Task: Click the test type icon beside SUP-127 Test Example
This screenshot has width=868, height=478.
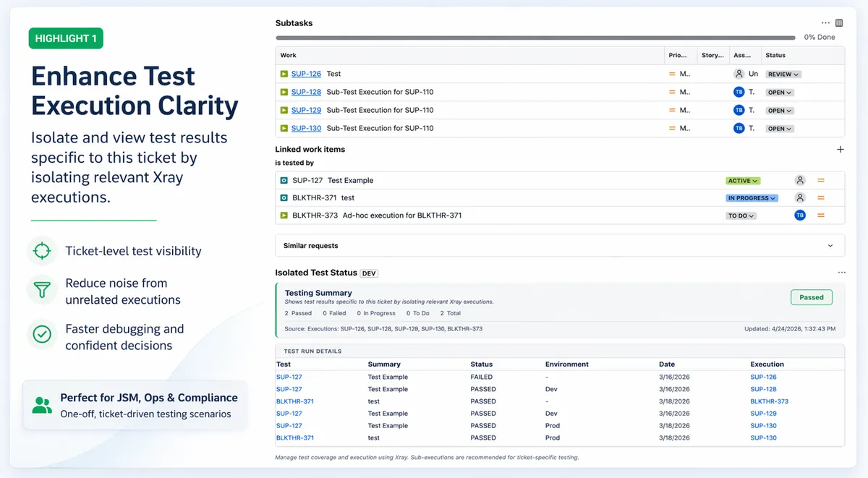Action: [284, 181]
